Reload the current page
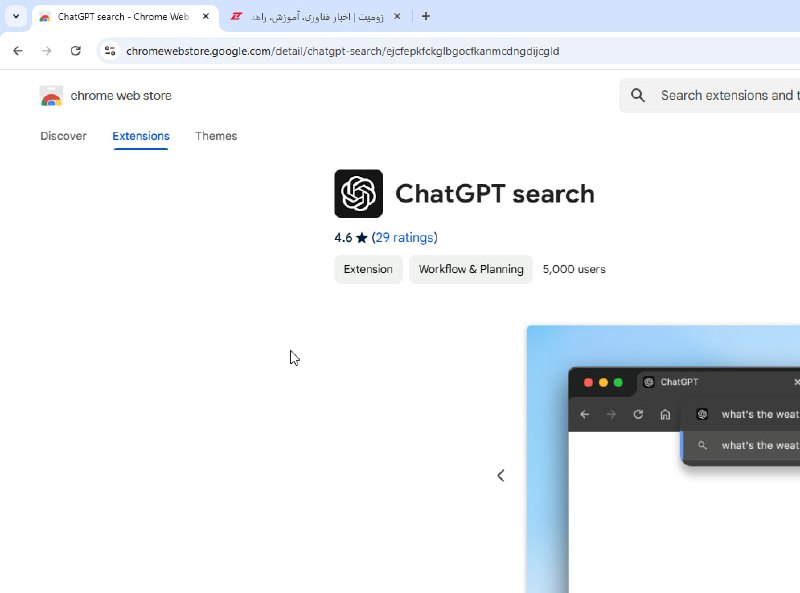The image size is (800, 593). (x=76, y=51)
